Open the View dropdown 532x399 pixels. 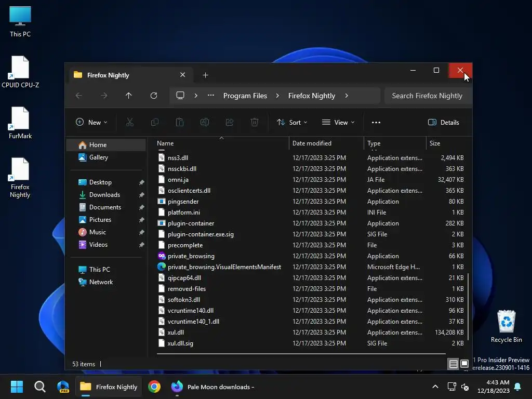tap(338, 123)
